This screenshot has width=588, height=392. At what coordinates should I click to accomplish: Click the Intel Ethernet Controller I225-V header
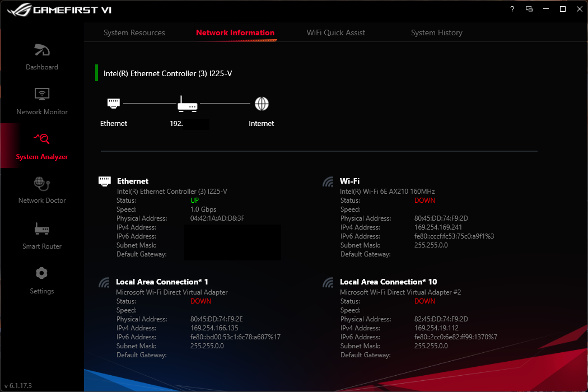point(167,73)
